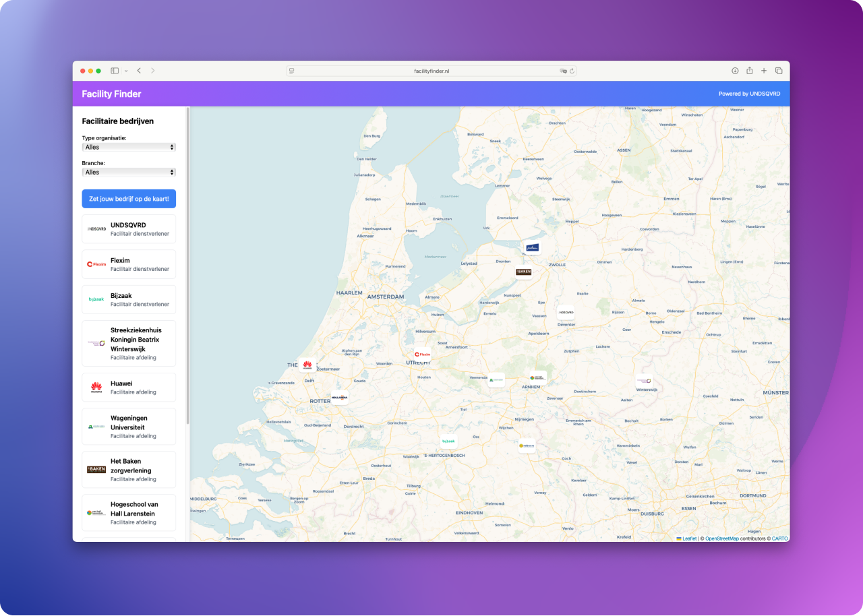Click the 'Type organisatie:' label

point(105,138)
